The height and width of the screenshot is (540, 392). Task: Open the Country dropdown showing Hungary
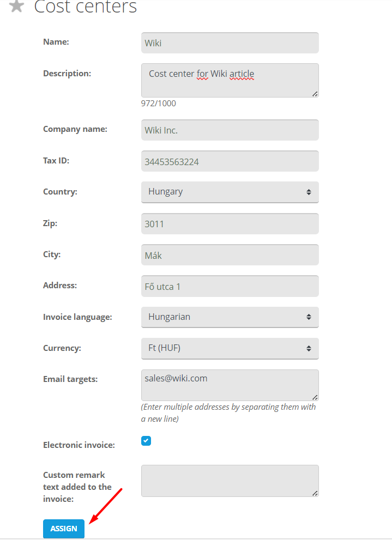coord(230,192)
